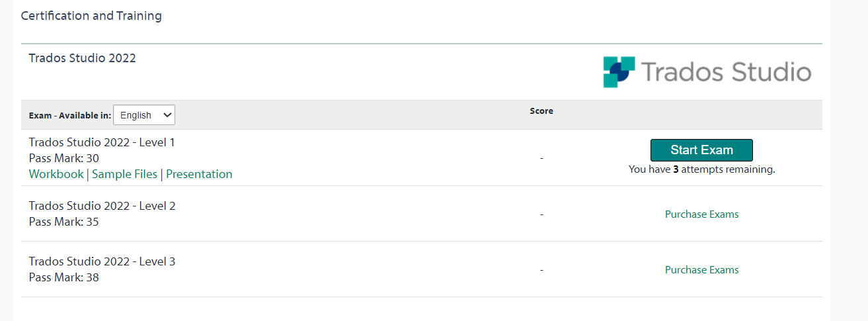Click the Pass Mark: 30 text
Screen dimensions: 868x321
[64, 158]
